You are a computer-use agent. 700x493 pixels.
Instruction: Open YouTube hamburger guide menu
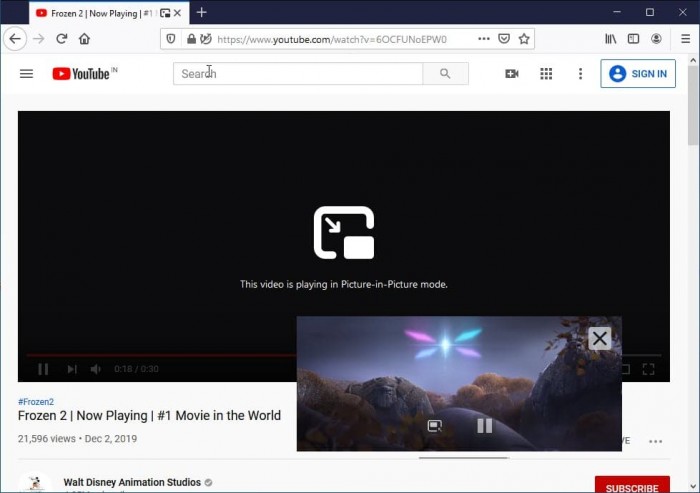coord(27,74)
